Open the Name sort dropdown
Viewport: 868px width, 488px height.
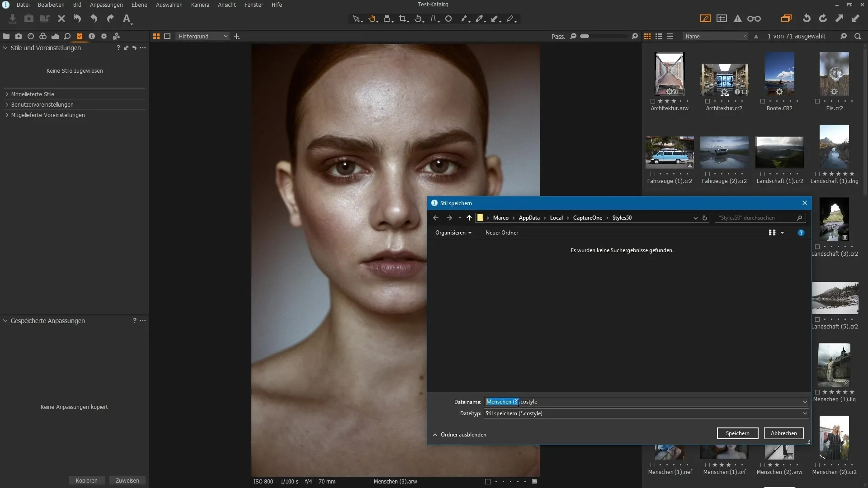tap(715, 36)
